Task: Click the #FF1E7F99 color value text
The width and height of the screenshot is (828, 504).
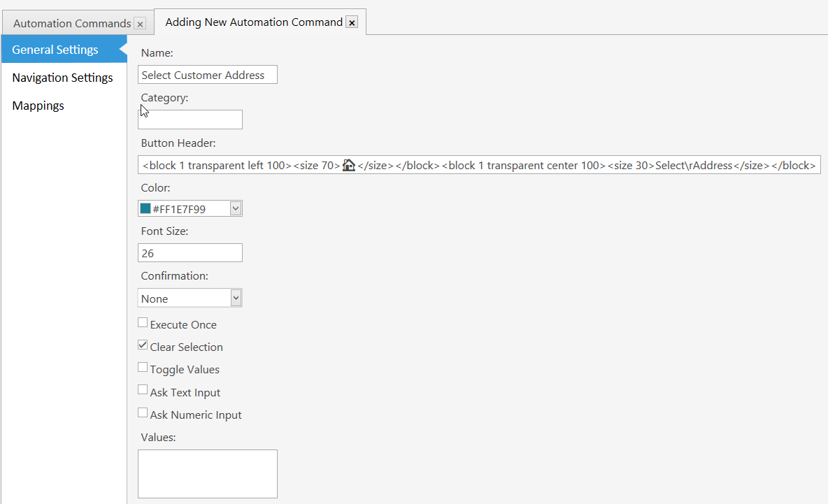Action: [179, 209]
